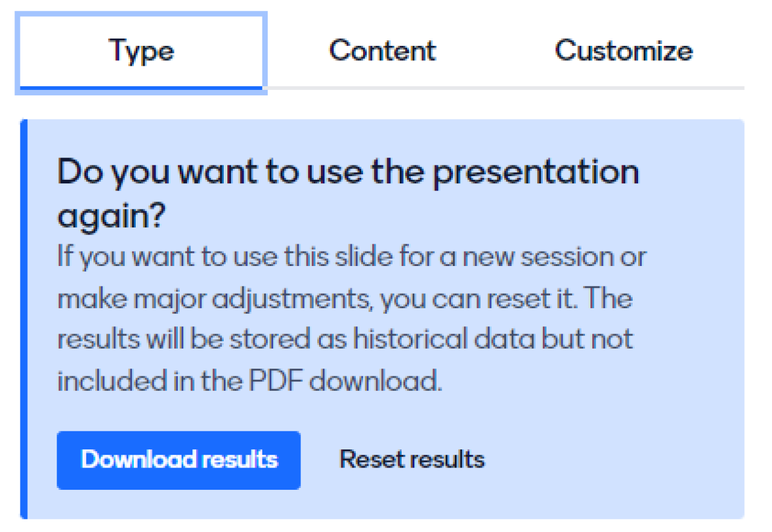Select the Customize tab

coord(624,51)
